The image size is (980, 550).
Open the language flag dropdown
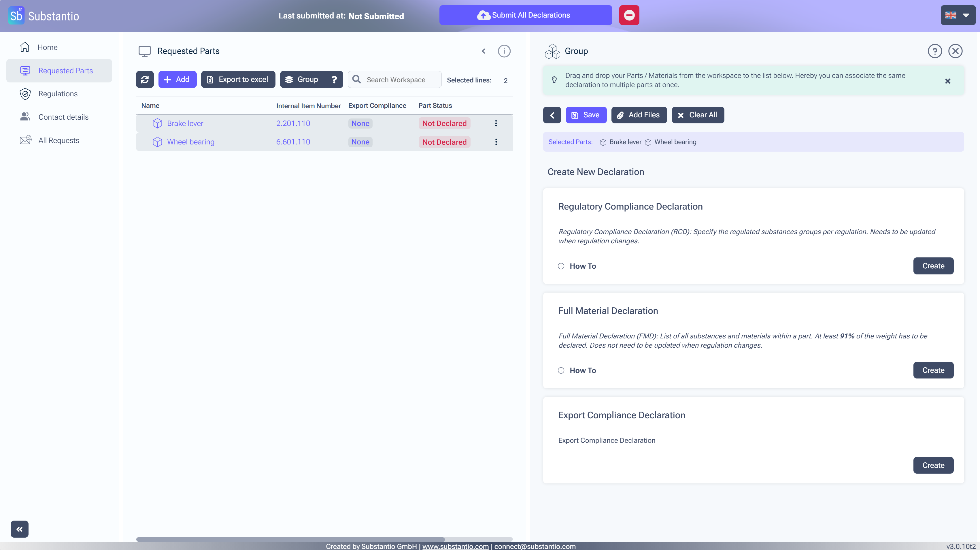point(958,15)
